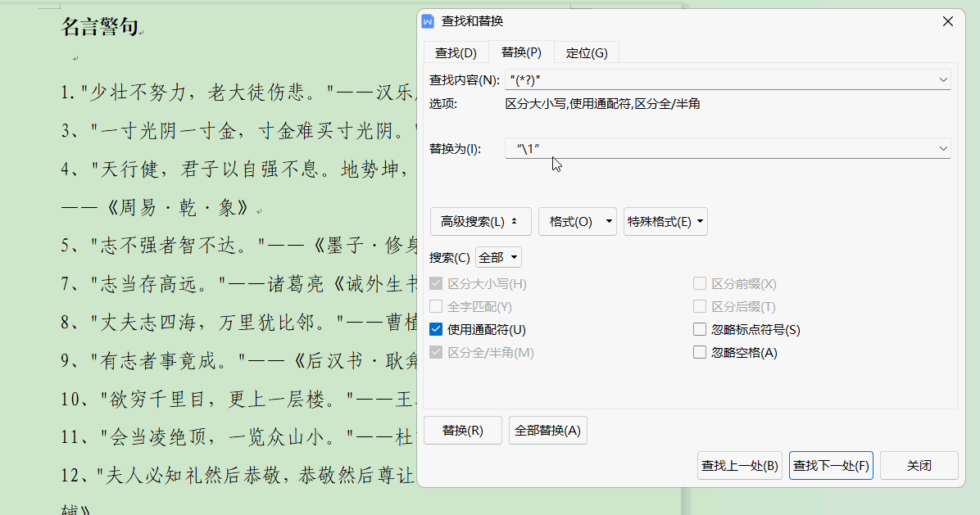Image resolution: width=980 pixels, height=515 pixels.
Task: Enable the 忽略空格(A) checkbox
Action: pyautogui.click(x=699, y=353)
